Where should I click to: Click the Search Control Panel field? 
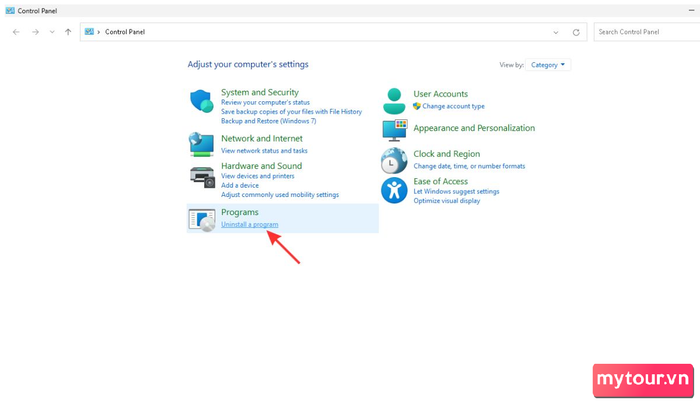[646, 32]
